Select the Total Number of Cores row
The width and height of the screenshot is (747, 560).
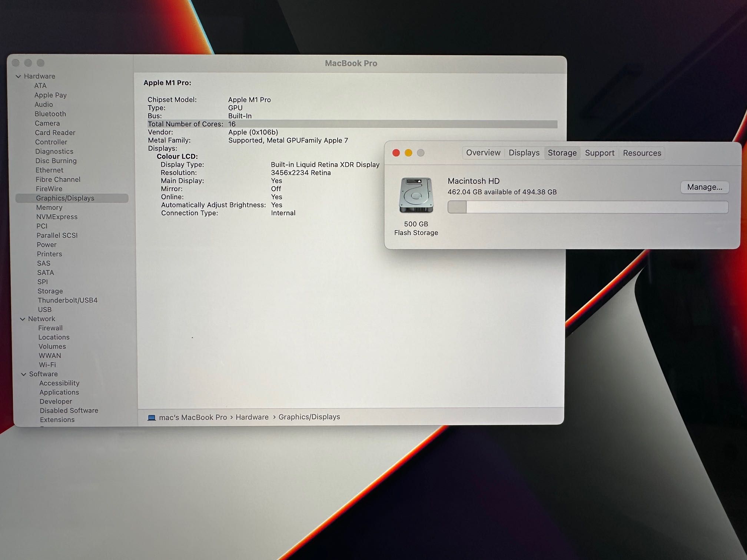point(352,124)
